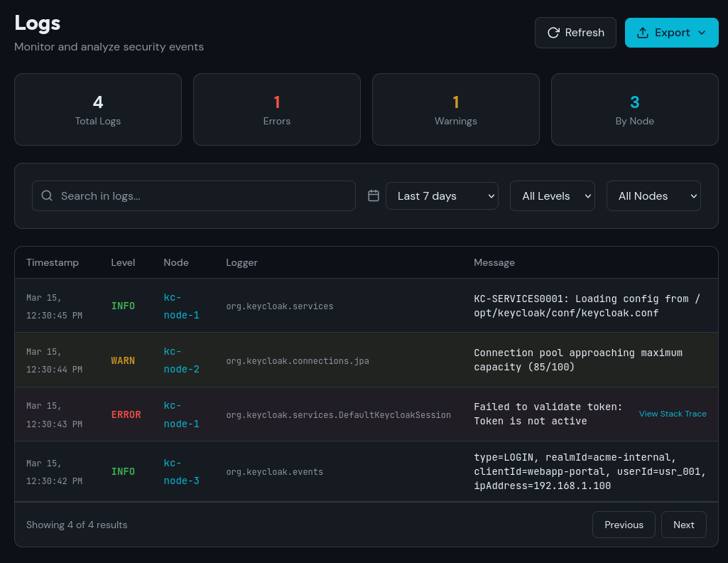Click the refresh circular arrow icon
The image size is (728, 563).
[x=553, y=33]
